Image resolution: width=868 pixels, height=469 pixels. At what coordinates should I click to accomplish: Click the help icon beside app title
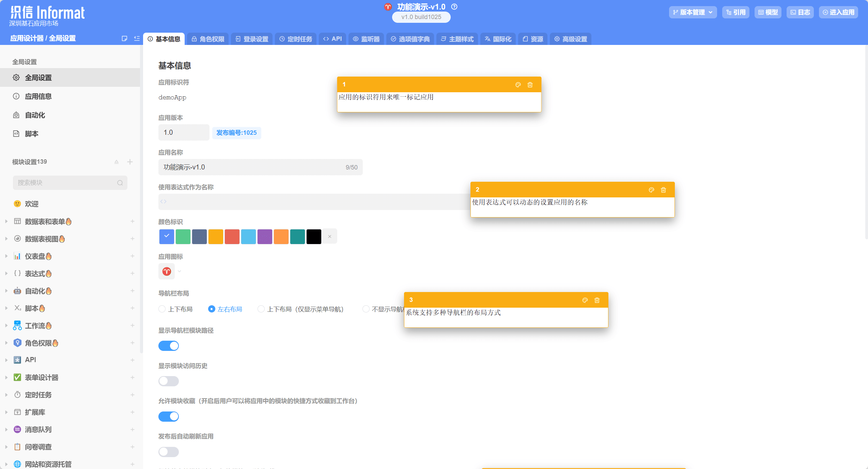454,7
